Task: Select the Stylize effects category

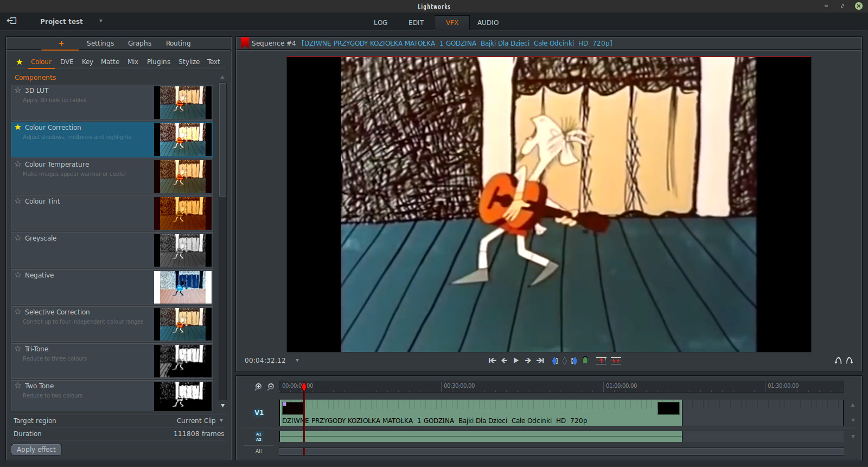Action: click(x=189, y=62)
